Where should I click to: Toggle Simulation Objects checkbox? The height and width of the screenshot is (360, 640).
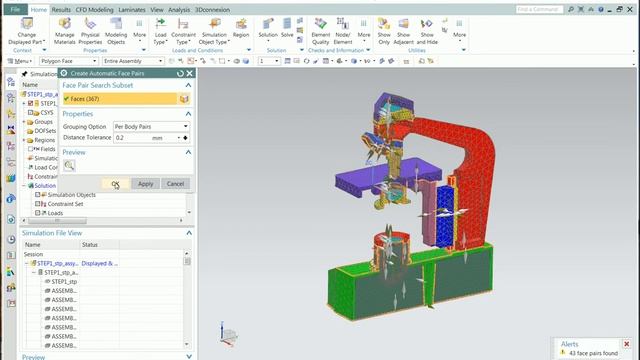38,195
